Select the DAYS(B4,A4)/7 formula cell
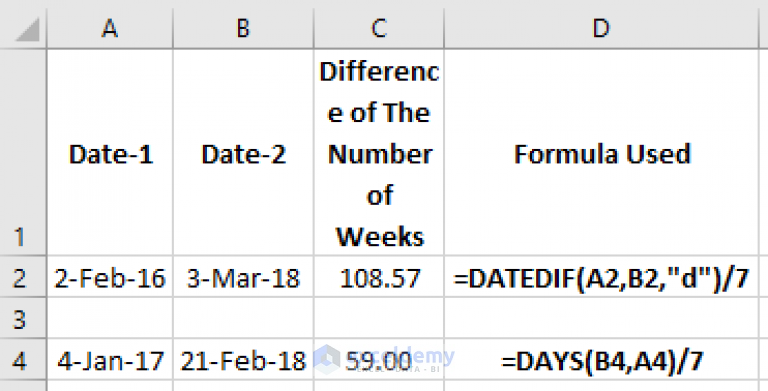768x391 pixels. pyautogui.click(x=601, y=359)
